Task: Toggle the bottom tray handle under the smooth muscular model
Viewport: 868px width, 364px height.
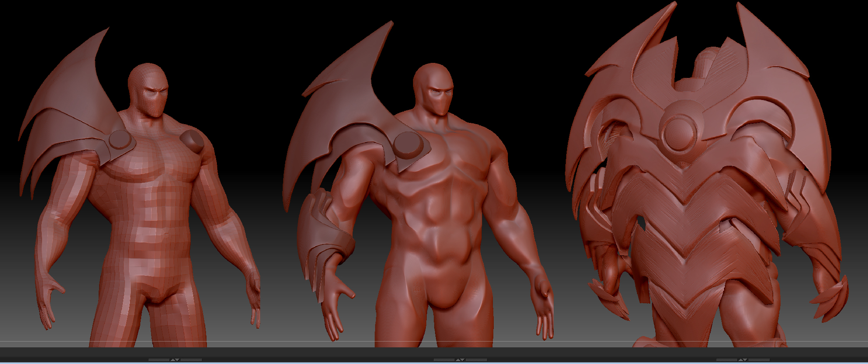Action: (460, 359)
